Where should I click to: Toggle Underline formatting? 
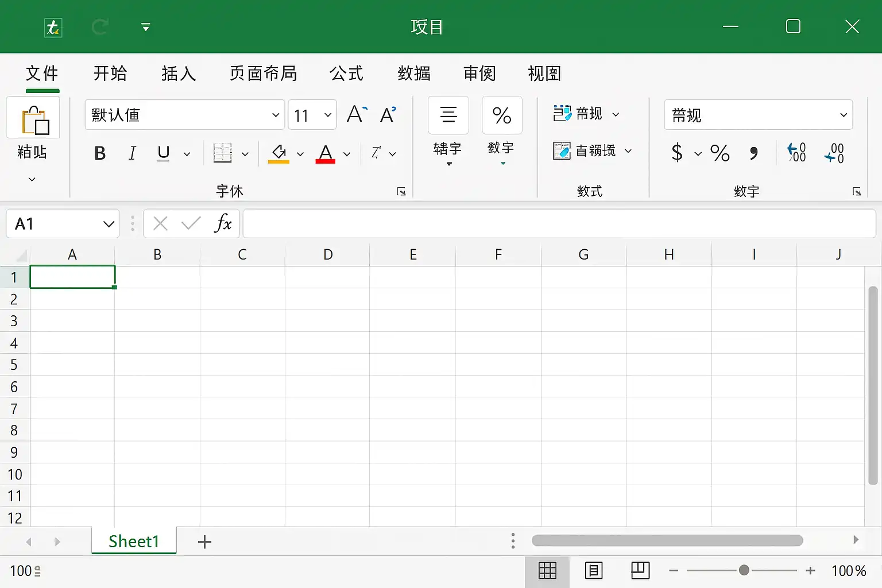click(164, 153)
